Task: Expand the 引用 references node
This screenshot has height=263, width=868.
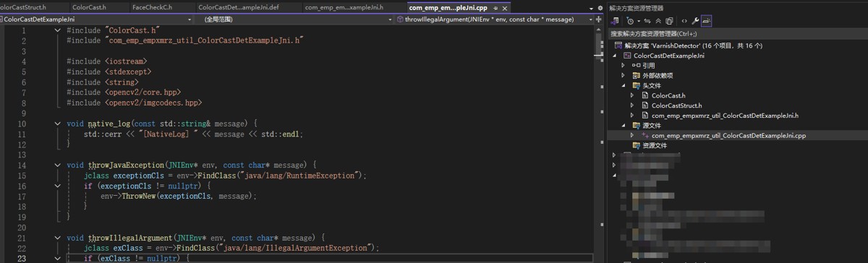Action: pyautogui.click(x=624, y=65)
